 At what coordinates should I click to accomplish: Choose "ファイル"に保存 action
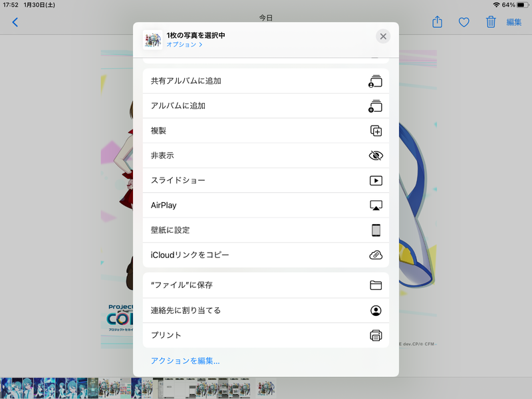tap(265, 285)
